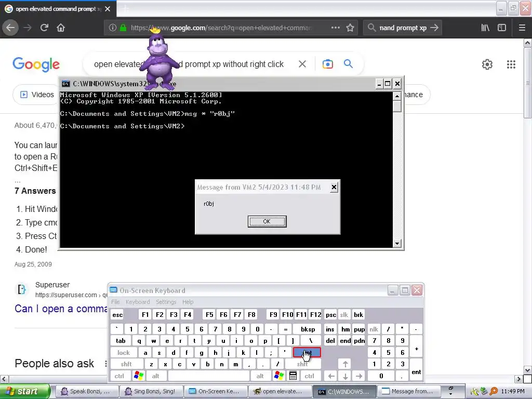The image size is (532, 399).
Task: Open Firefox library icon
Action: point(485,28)
